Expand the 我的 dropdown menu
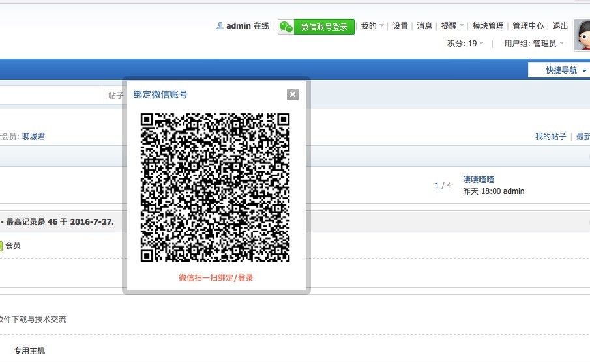The width and height of the screenshot is (590, 364). [x=372, y=26]
